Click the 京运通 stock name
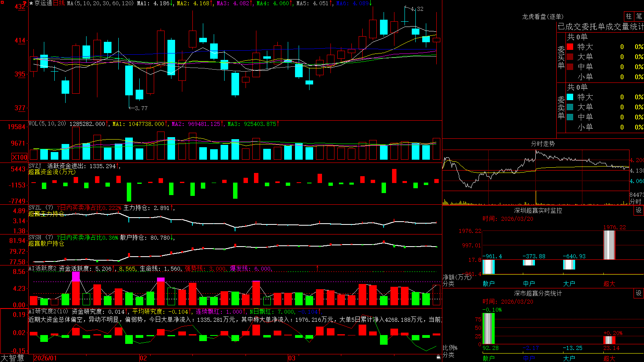This screenshot has width=644, height=362. [43, 3]
